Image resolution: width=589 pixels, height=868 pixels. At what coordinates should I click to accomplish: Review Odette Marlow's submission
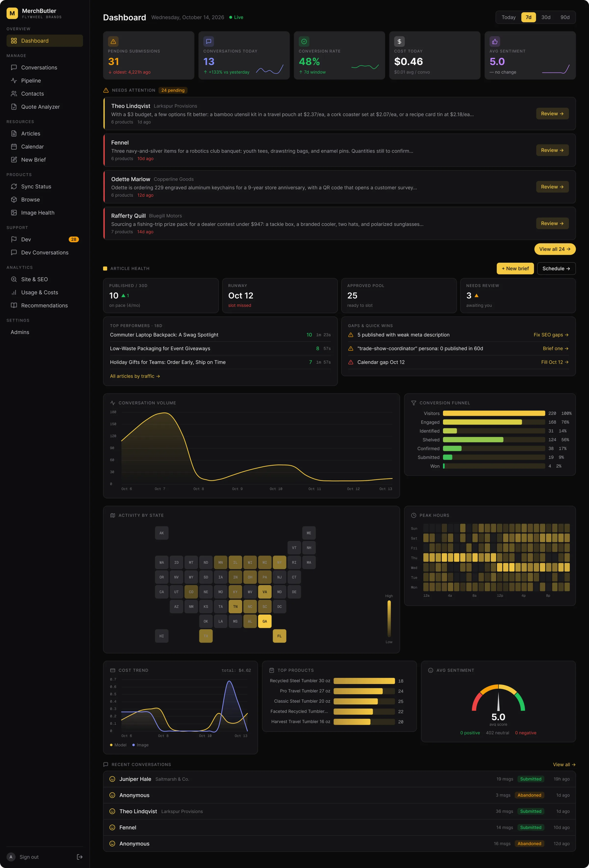coord(552,187)
